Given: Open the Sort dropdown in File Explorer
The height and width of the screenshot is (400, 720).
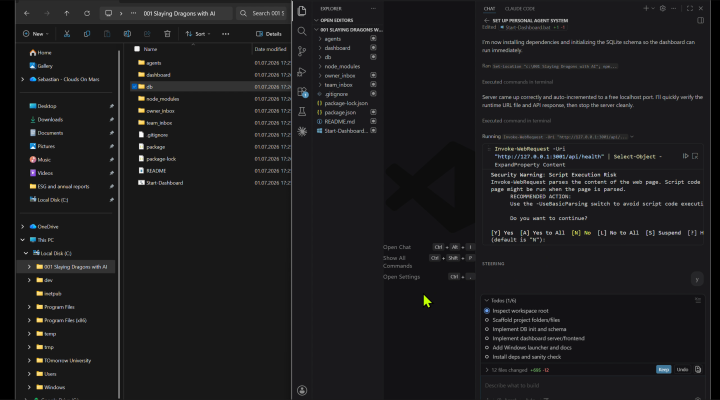Looking at the screenshot, I should click(x=198, y=34).
